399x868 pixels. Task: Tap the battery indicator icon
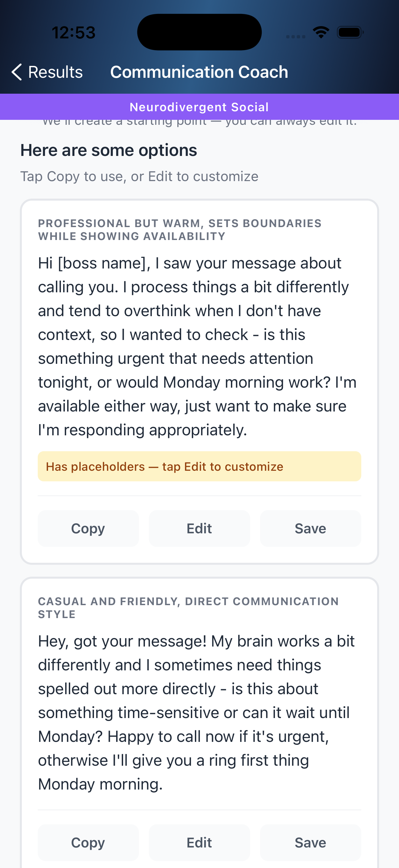[x=350, y=32]
